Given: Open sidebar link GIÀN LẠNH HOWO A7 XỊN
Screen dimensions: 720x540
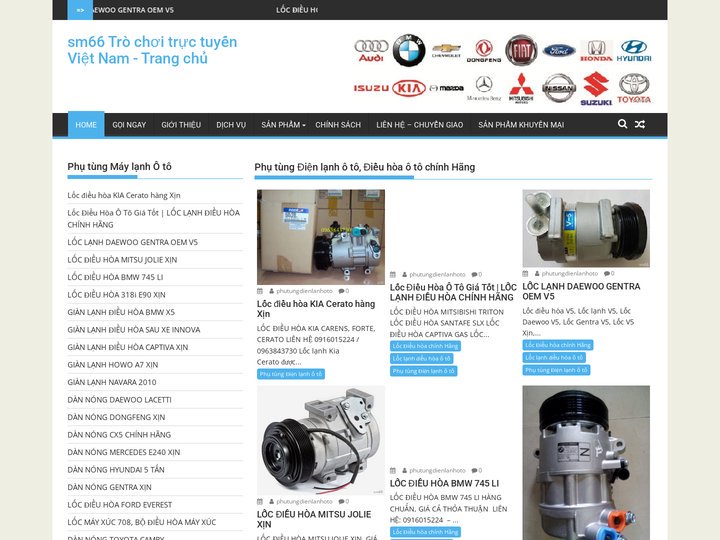Looking at the screenshot, I should 112,365.
